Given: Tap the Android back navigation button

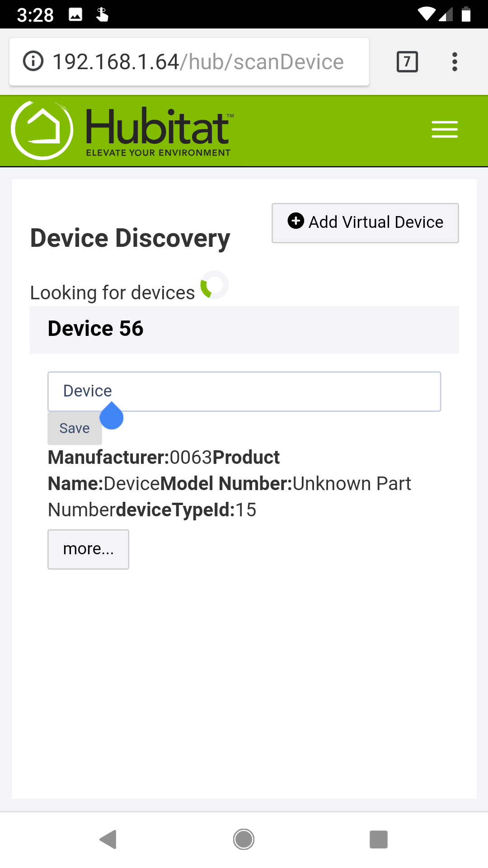Looking at the screenshot, I should (108, 840).
